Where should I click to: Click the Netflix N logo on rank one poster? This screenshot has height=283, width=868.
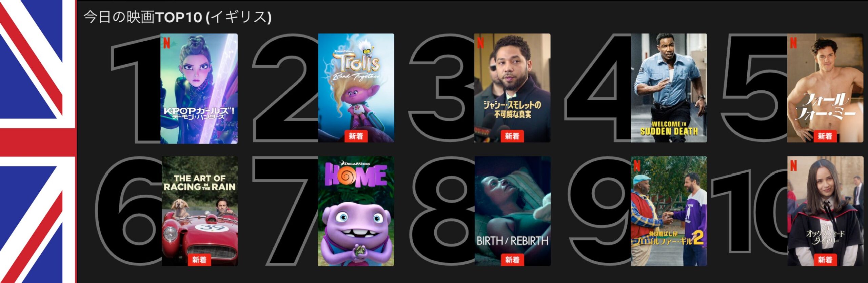click(166, 43)
